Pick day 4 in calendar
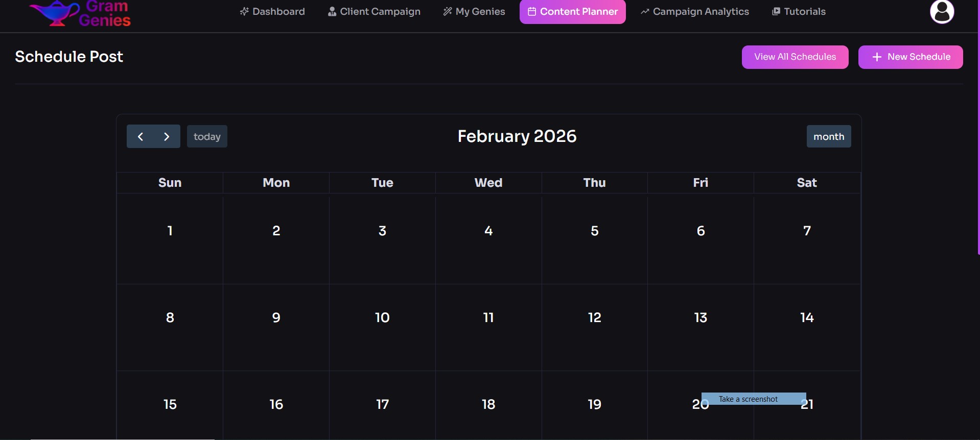This screenshot has height=440, width=980. coord(488,239)
